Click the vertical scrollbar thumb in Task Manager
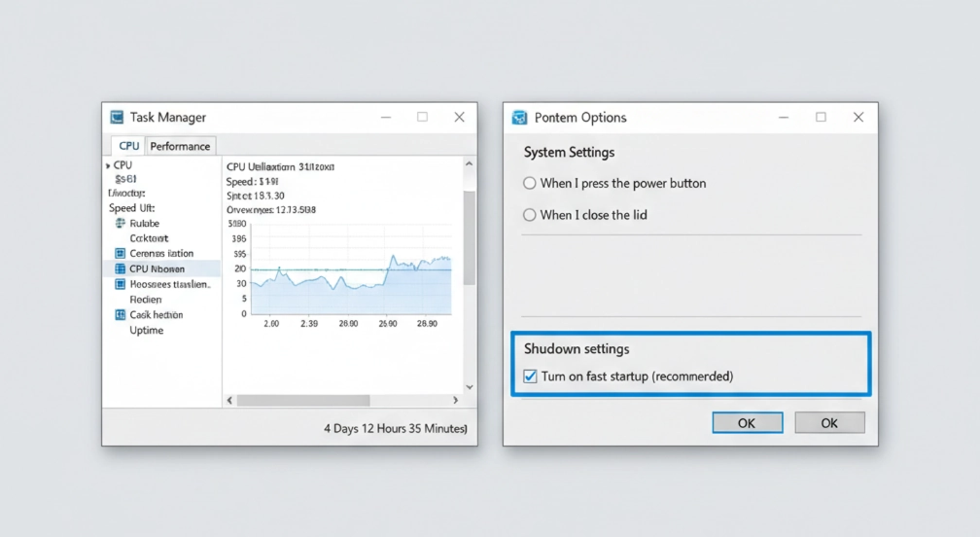 click(469, 237)
